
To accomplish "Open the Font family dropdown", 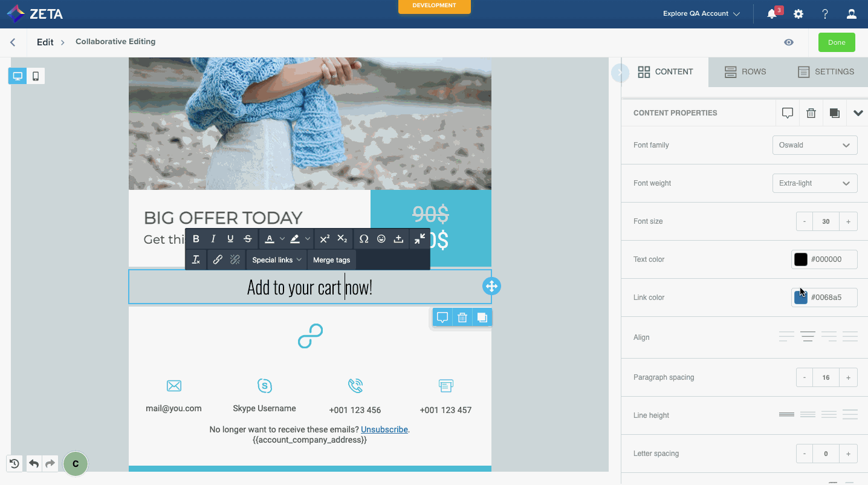I will point(814,145).
